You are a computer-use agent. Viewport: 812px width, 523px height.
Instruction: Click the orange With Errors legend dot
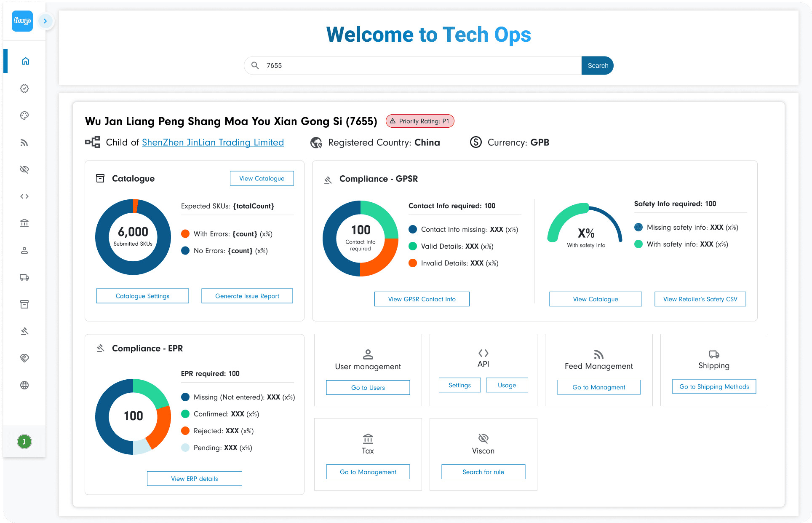[185, 234]
